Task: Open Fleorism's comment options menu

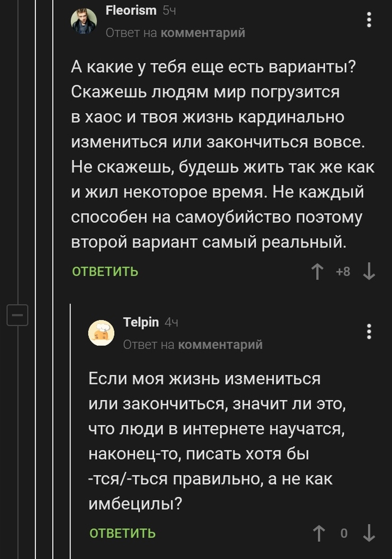Action: click(368, 21)
